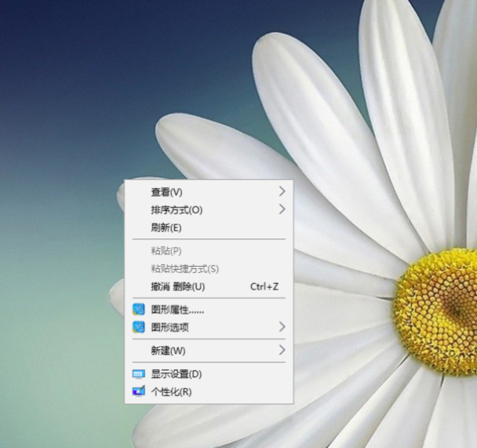477x448 pixels.
Task: Expand the arrow next to 新建(W)
Action: click(x=282, y=350)
